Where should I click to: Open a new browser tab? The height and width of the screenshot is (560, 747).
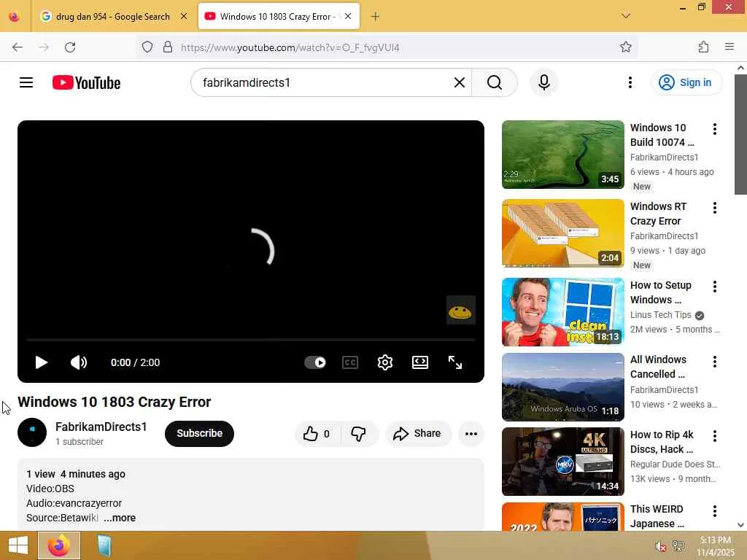pyautogui.click(x=375, y=17)
